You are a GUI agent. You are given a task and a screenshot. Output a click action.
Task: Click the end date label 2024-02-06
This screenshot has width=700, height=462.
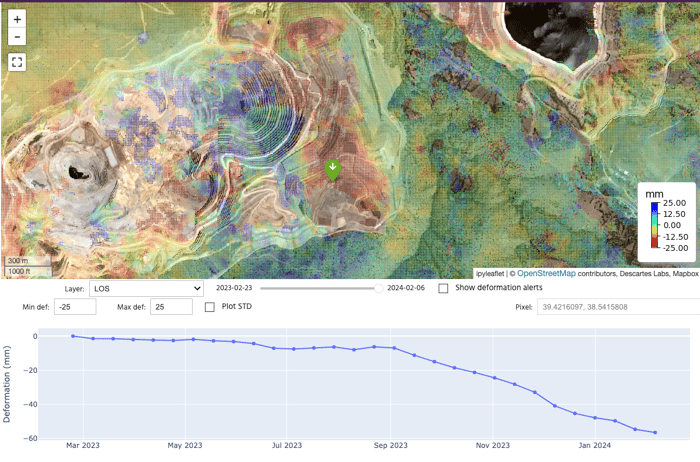tap(406, 288)
